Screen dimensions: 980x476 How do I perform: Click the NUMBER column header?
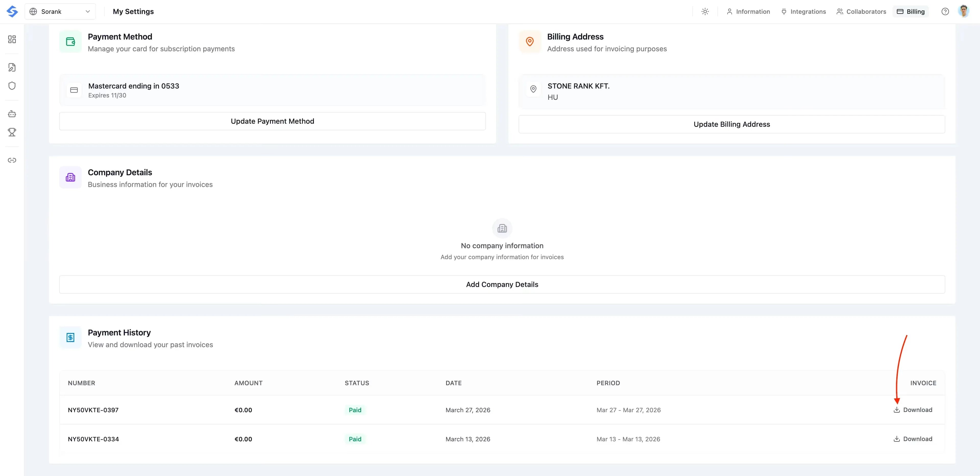[x=81, y=383]
